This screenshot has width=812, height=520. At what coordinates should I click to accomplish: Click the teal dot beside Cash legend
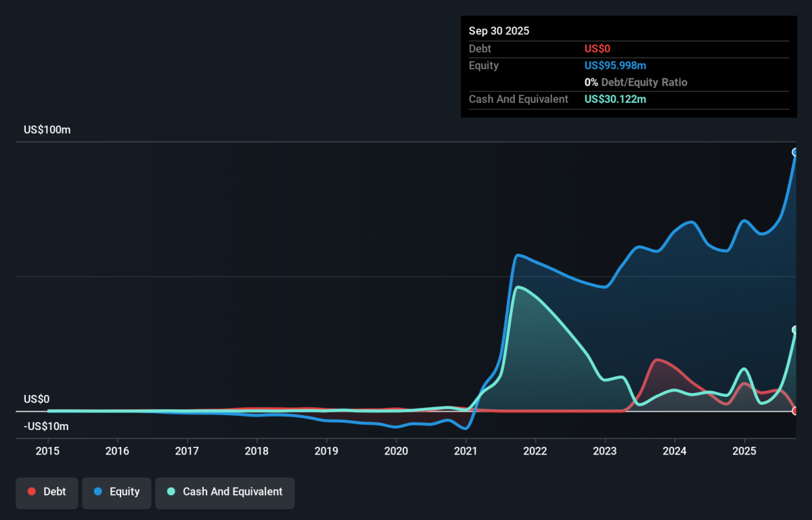click(x=171, y=492)
